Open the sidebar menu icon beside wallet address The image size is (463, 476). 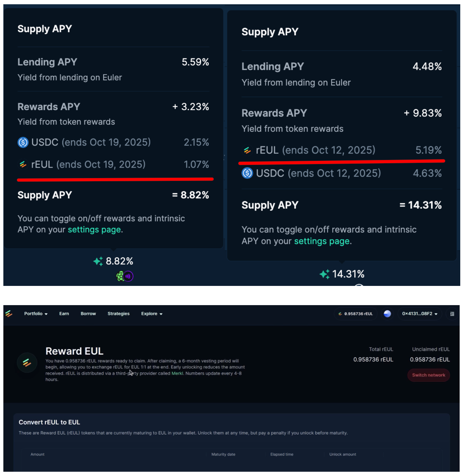[x=452, y=314]
